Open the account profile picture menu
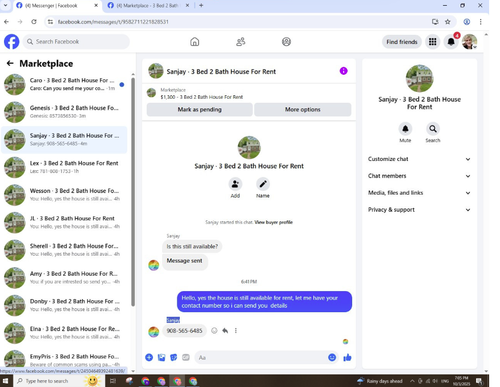 (x=469, y=42)
